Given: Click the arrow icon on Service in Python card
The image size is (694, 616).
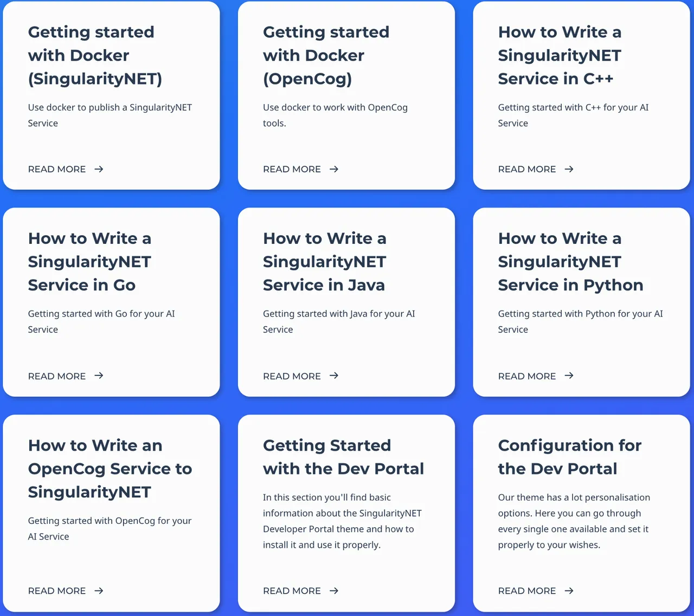Looking at the screenshot, I should 569,375.
